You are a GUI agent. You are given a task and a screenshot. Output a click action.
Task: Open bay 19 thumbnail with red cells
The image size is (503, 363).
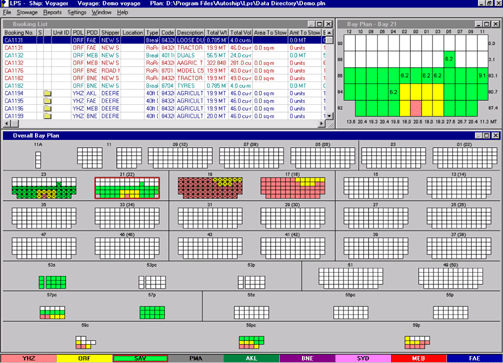(x=210, y=188)
